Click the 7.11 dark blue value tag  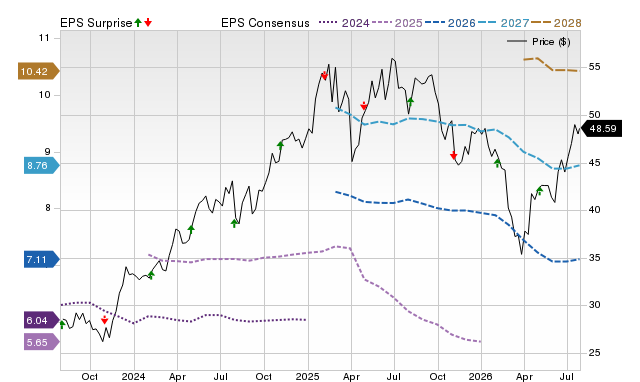point(42,259)
